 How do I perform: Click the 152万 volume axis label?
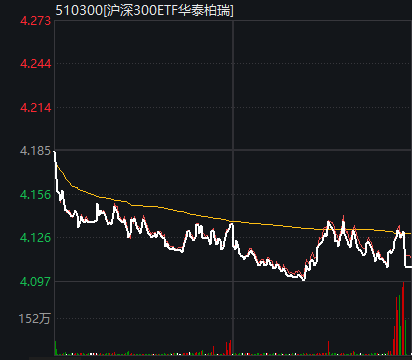pos(34,319)
